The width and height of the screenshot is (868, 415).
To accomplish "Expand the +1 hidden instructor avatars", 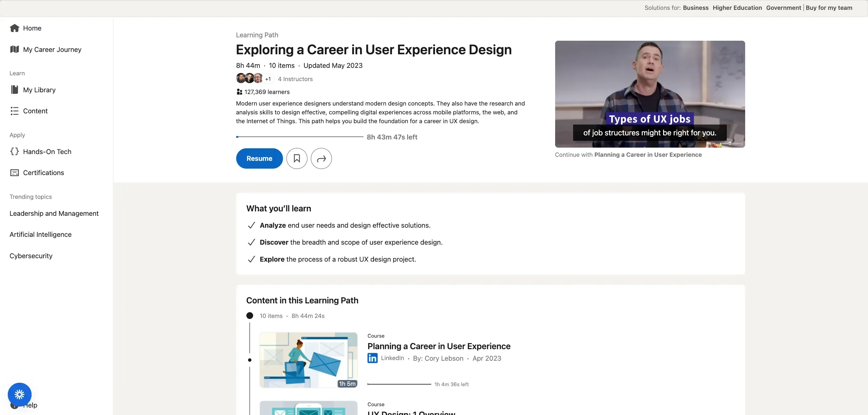I will 268,79.
